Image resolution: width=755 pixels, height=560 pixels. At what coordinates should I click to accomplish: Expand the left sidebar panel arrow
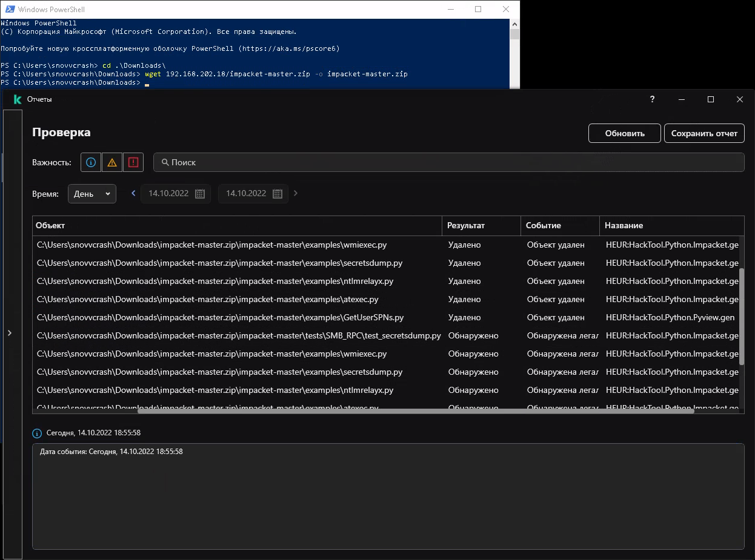pyautogui.click(x=10, y=332)
